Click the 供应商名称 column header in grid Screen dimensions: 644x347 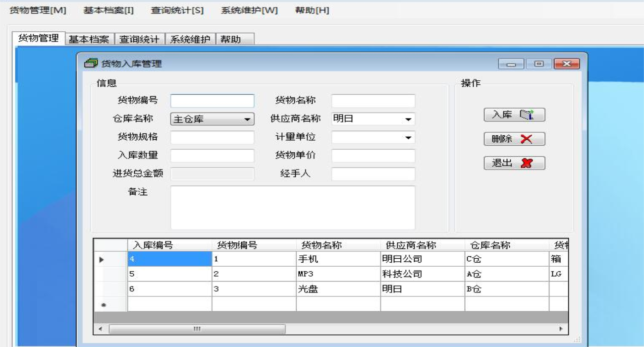423,245
